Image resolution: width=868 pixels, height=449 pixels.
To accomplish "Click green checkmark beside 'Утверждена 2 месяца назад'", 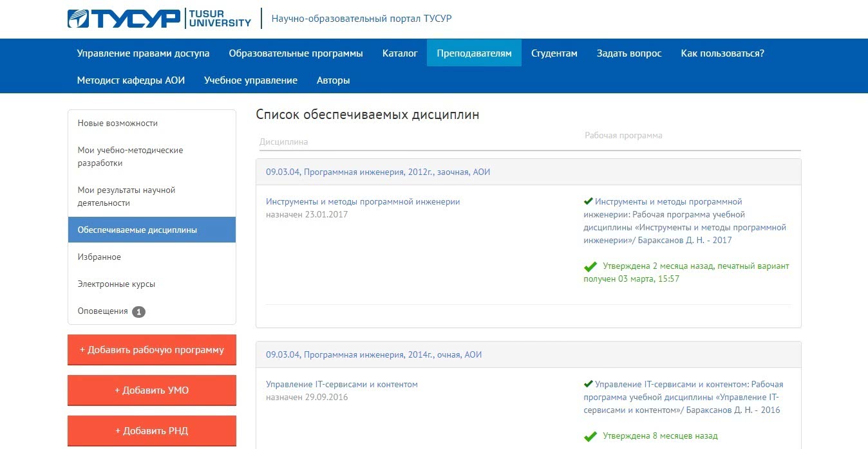I will pos(590,266).
